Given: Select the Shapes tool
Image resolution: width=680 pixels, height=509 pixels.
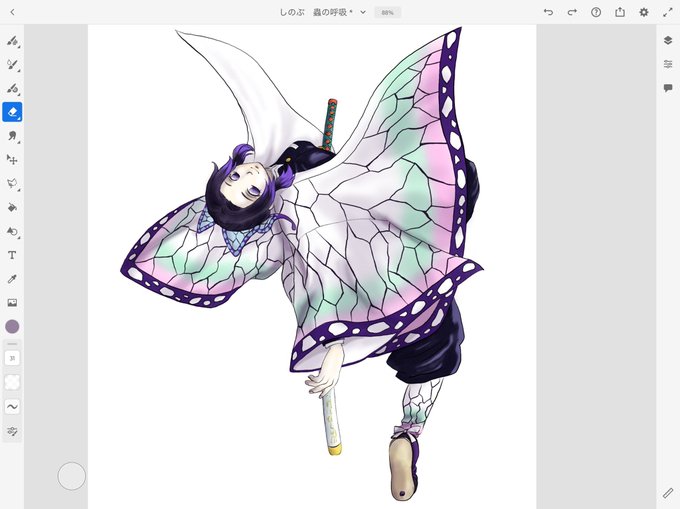Looking at the screenshot, I should (12, 231).
